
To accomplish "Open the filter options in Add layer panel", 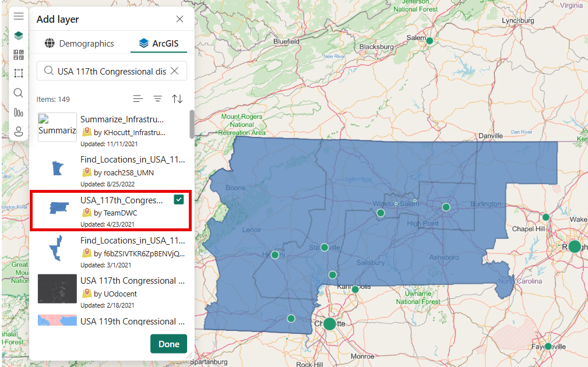I will (157, 98).
